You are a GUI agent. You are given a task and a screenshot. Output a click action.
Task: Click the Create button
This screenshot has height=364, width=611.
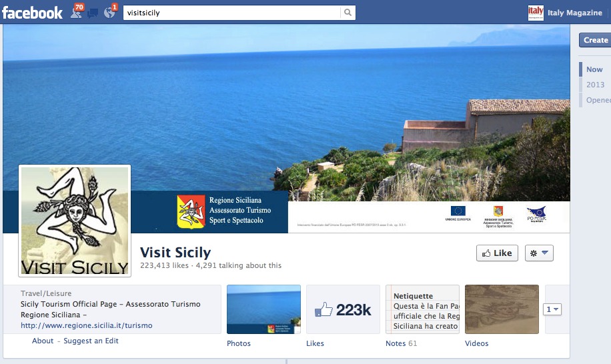pyautogui.click(x=596, y=40)
